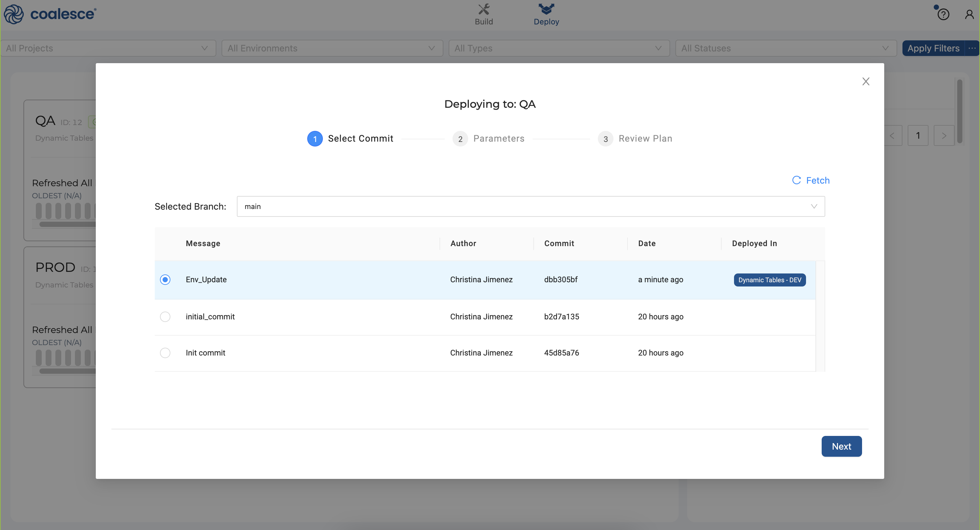Open the All Projects filter dropdown

tap(108, 48)
